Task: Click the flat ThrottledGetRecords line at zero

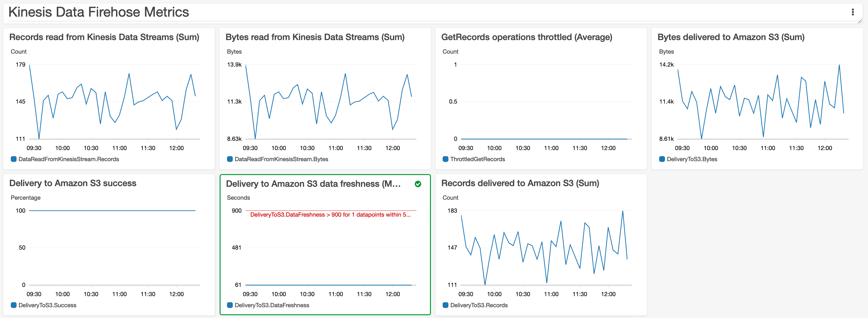Action: pyautogui.click(x=544, y=139)
